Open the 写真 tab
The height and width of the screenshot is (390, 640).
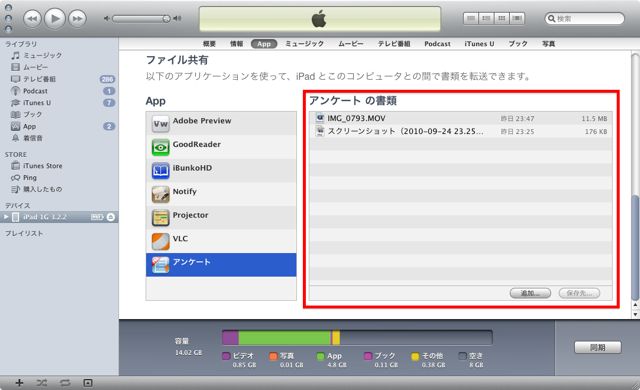click(548, 44)
